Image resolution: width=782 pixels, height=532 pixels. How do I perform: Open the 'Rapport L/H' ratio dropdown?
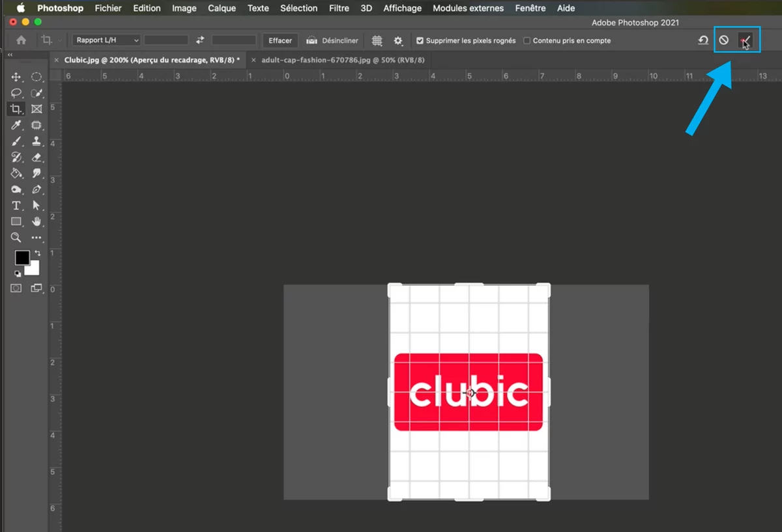(106, 40)
